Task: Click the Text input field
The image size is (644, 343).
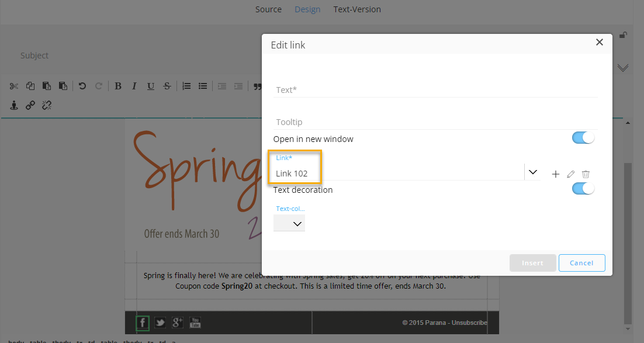Action: pos(435,90)
